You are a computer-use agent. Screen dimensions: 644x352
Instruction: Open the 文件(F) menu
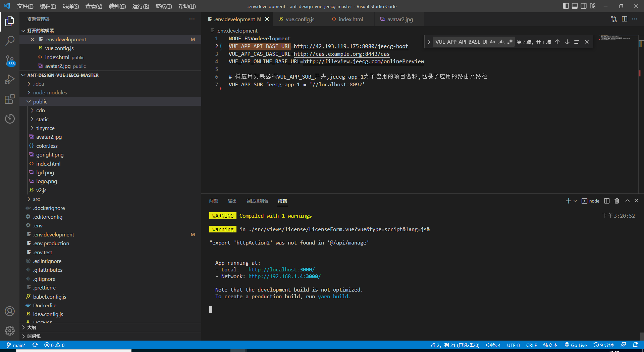(25, 6)
